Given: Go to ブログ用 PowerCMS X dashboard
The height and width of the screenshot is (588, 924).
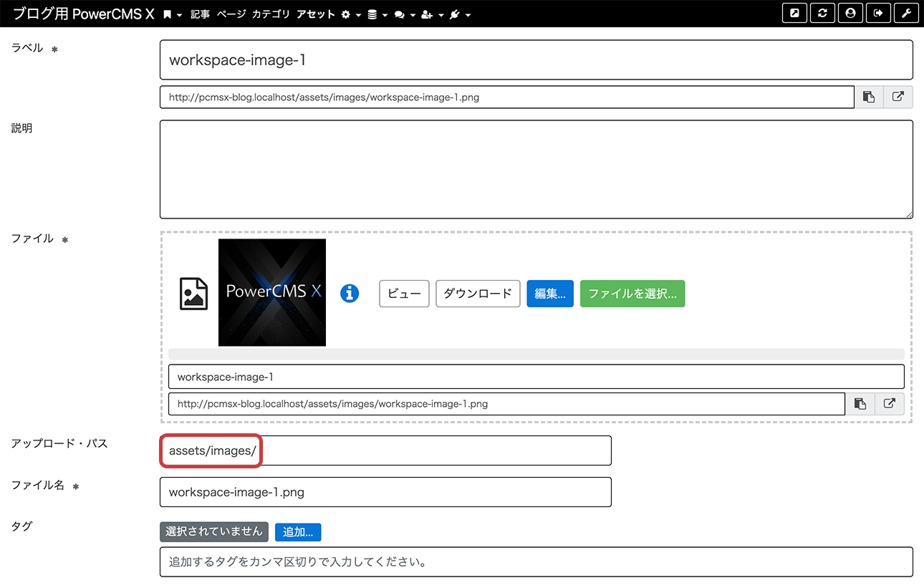Looking at the screenshot, I should coord(84,14).
